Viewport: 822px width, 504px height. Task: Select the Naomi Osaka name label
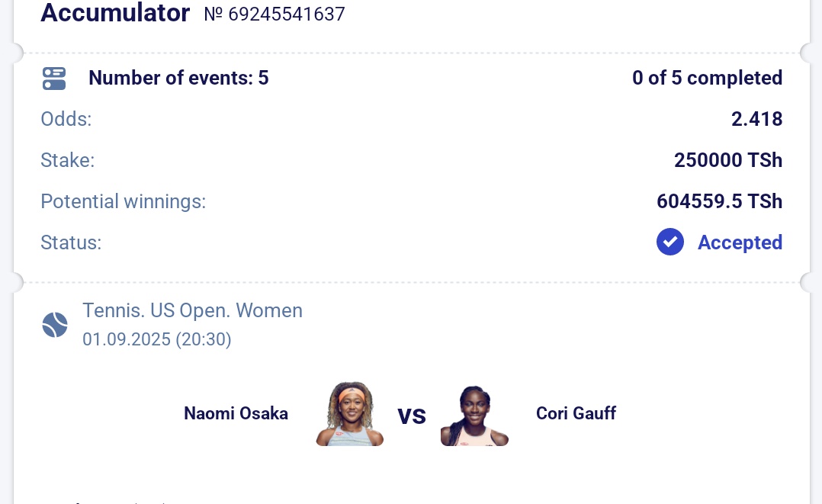[x=236, y=413]
